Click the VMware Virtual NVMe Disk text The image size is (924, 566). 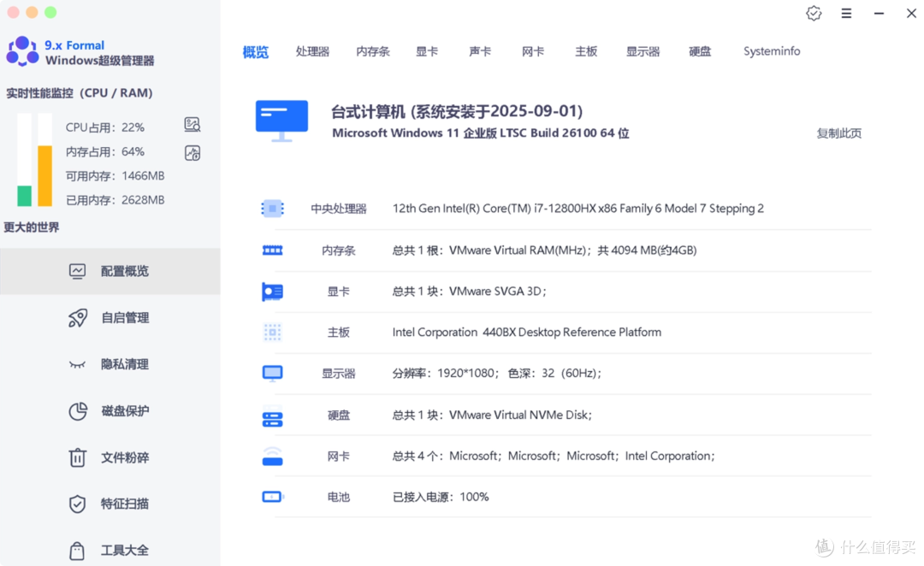coord(492,416)
